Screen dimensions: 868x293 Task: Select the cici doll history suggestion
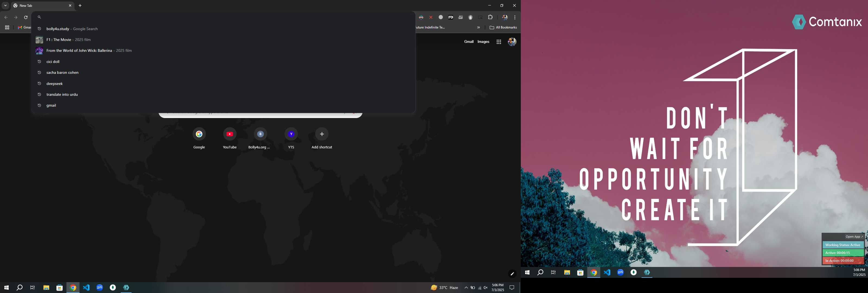coord(224,62)
